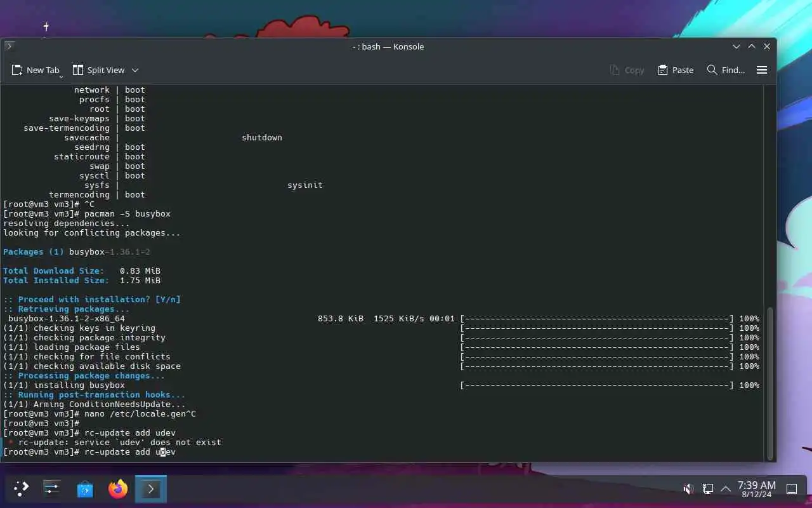Click the 'sysctl | boot' row
812x508 pixels.
(112, 175)
